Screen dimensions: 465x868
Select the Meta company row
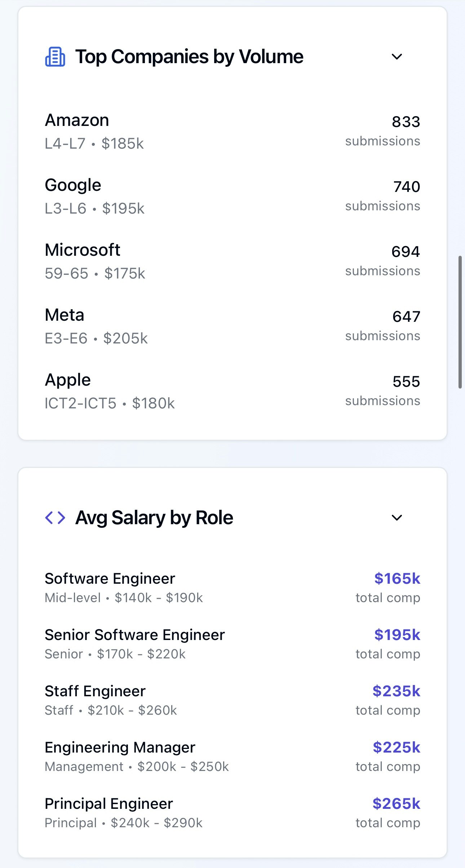pyautogui.click(x=232, y=326)
